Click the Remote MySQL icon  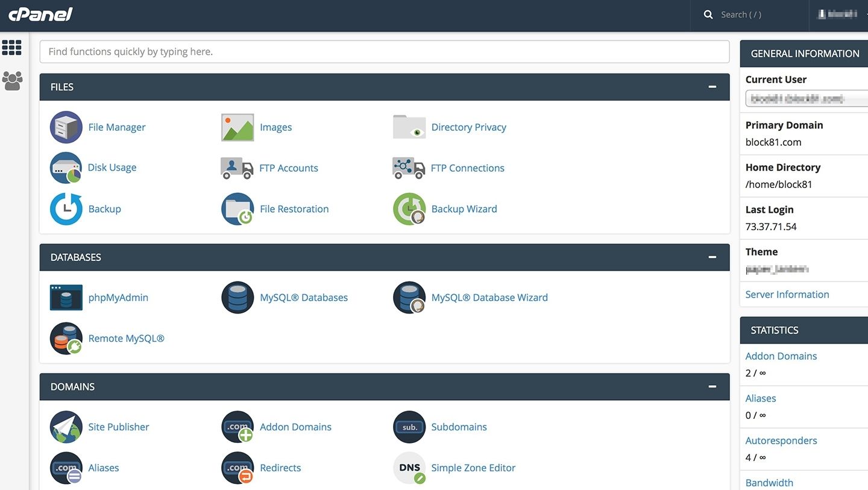point(66,338)
